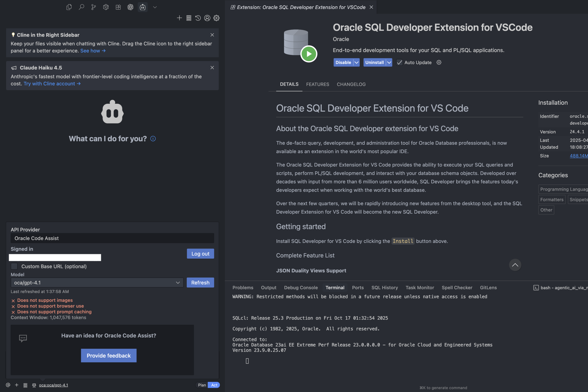Screen dimensions: 588x392
Task: Open the Extensions view icon
Action: coord(118,7)
